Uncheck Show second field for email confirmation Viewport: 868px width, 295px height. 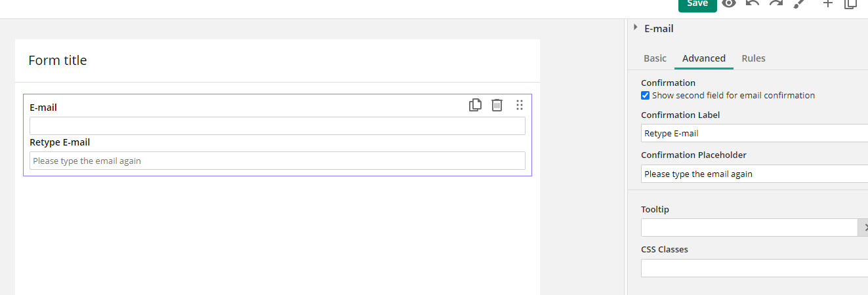click(645, 96)
